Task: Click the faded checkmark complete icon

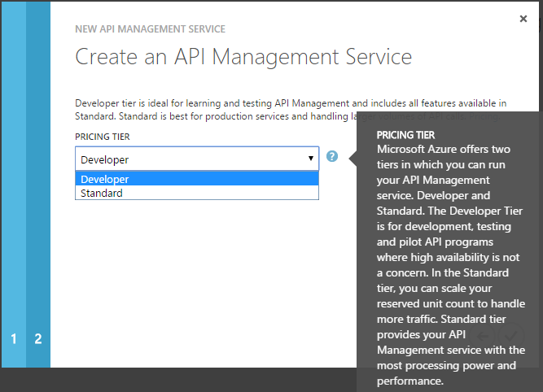Action: click(510, 335)
